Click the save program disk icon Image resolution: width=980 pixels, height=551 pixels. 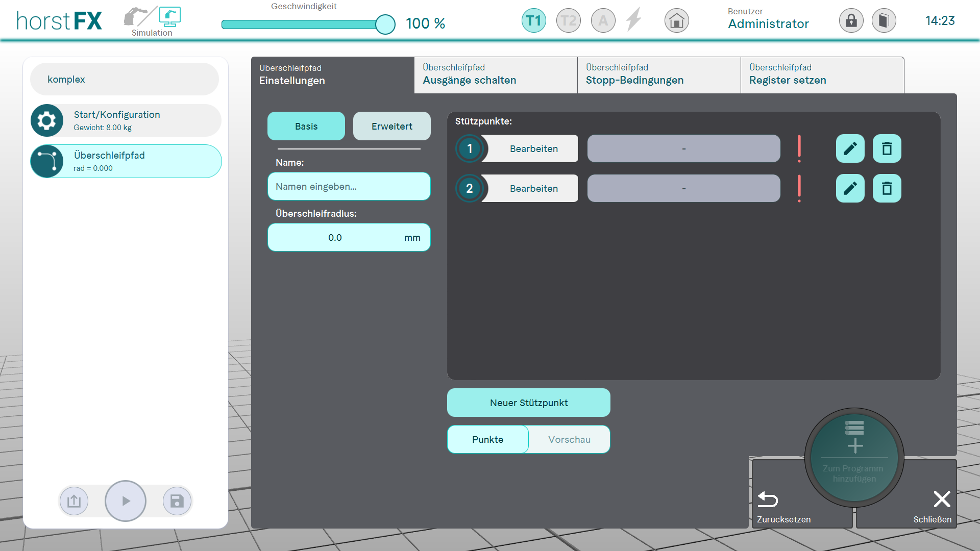(x=177, y=501)
